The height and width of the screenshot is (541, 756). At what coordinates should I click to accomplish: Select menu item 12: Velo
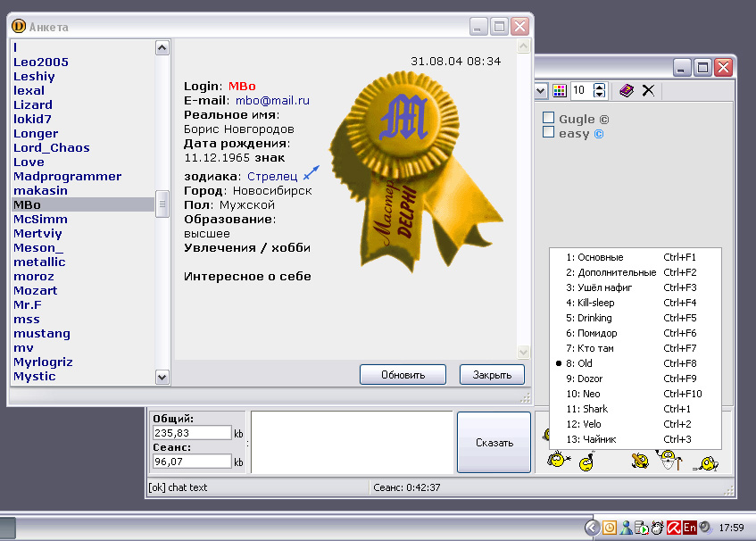635,424
